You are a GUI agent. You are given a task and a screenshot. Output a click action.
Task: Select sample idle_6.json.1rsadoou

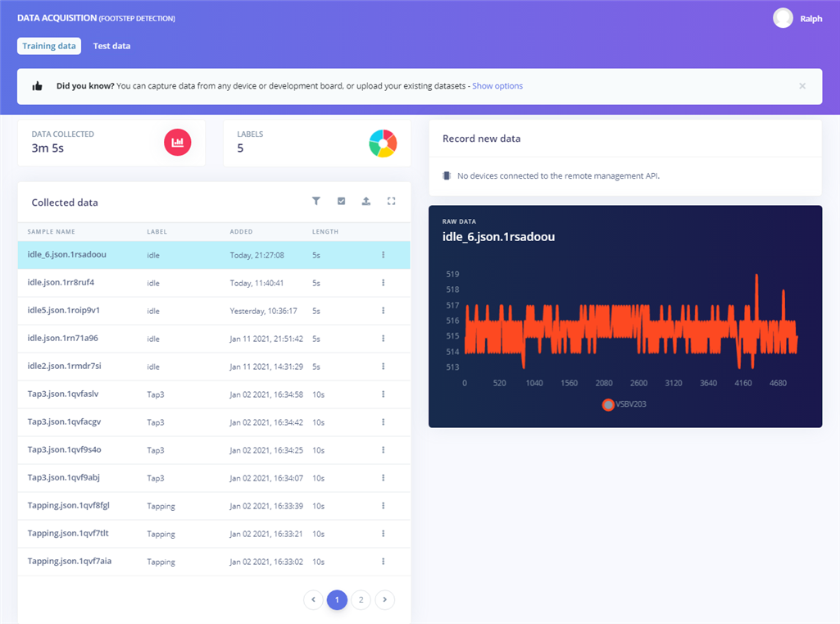point(214,255)
